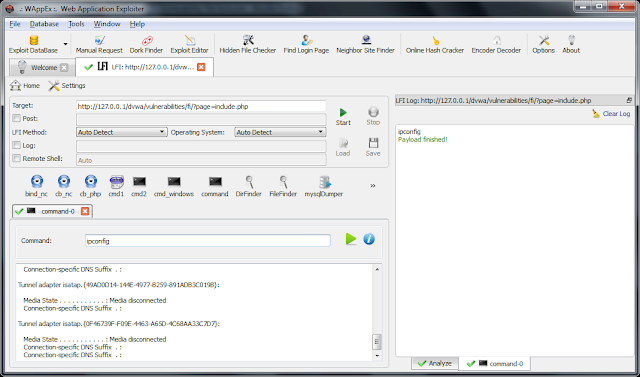The width and height of the screenshot is (640, 377).
Task: Open the Window menu
Action: click(x=107, y=24)
